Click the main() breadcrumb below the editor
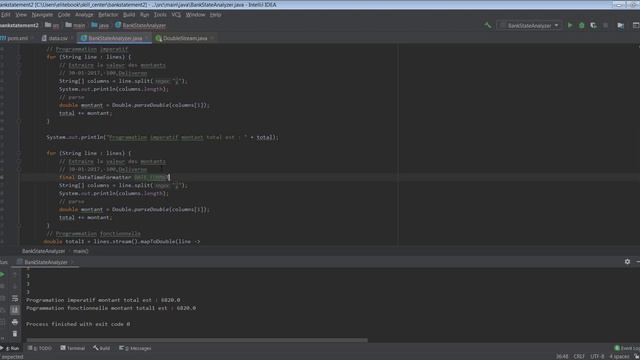The height and width of the screenshot is (360, 640). click(x=81, y=251)
